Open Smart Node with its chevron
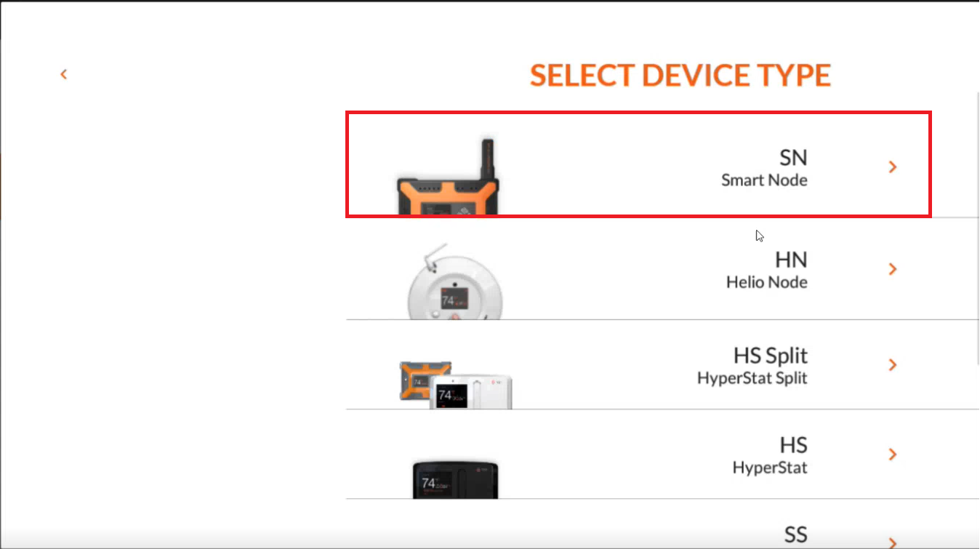The image size is (980, 549). point(893,167)
